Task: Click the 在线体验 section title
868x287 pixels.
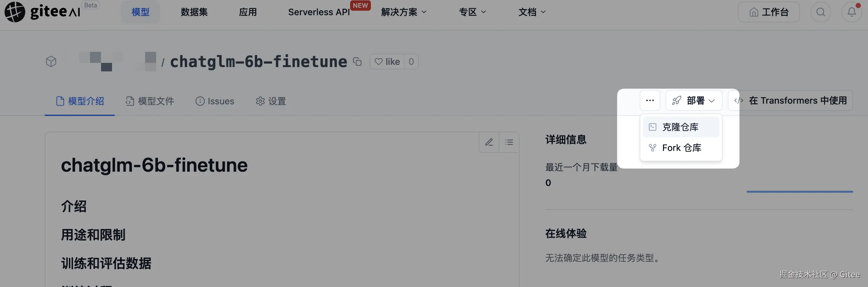Action: 566,234
